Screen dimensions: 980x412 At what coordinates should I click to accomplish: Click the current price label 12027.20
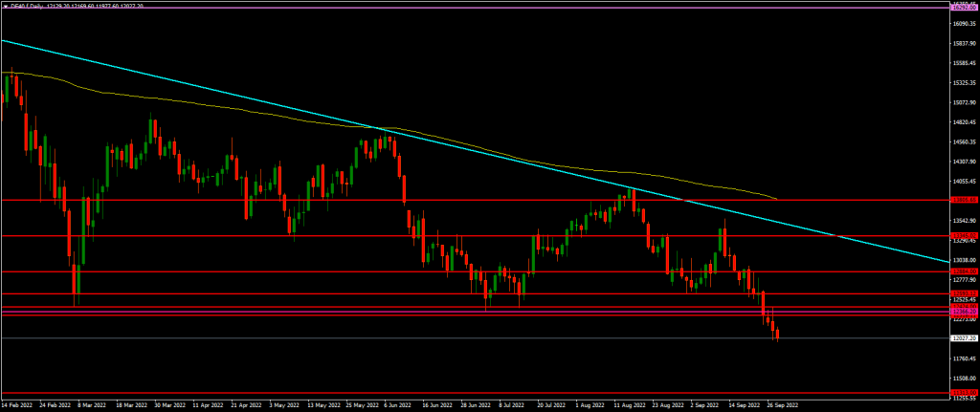pyautogui.click(x=964, y=338)
